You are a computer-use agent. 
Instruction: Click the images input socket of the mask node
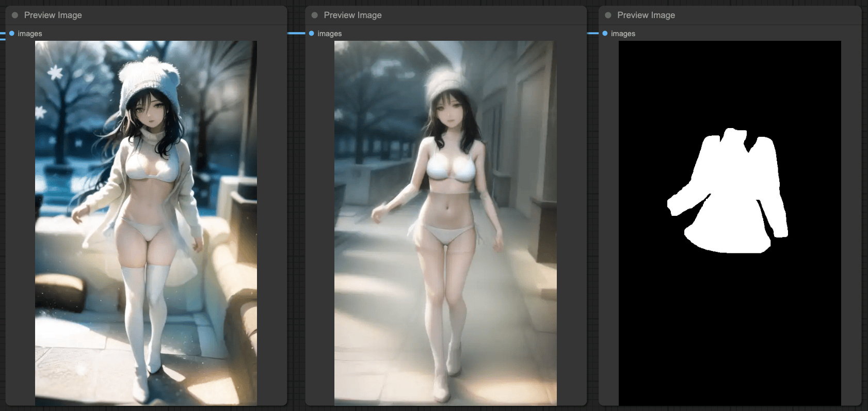coord(605,34)
